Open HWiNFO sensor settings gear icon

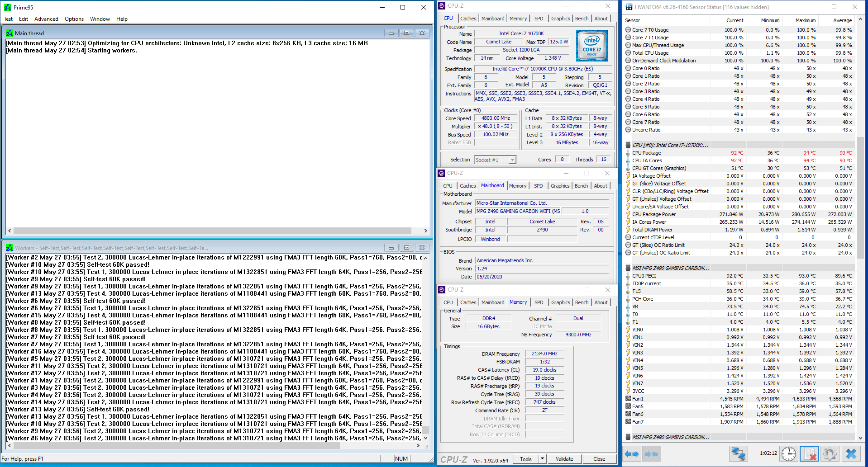(x=830, y=453)
